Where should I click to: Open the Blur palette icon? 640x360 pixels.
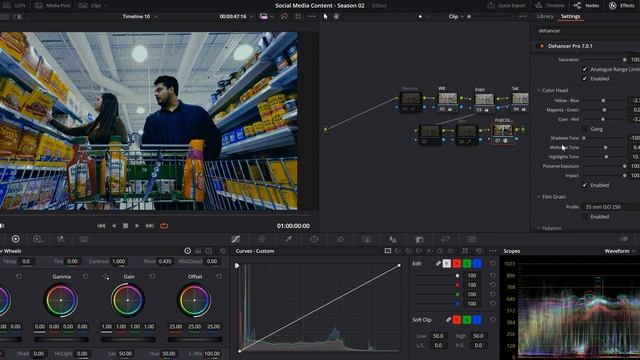point(393,239)
